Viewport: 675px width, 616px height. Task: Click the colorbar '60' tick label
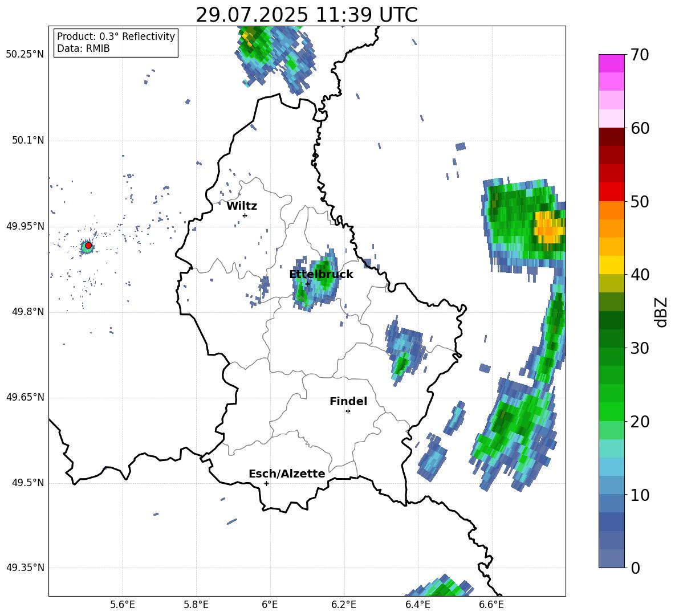click(x=640, y=128)
